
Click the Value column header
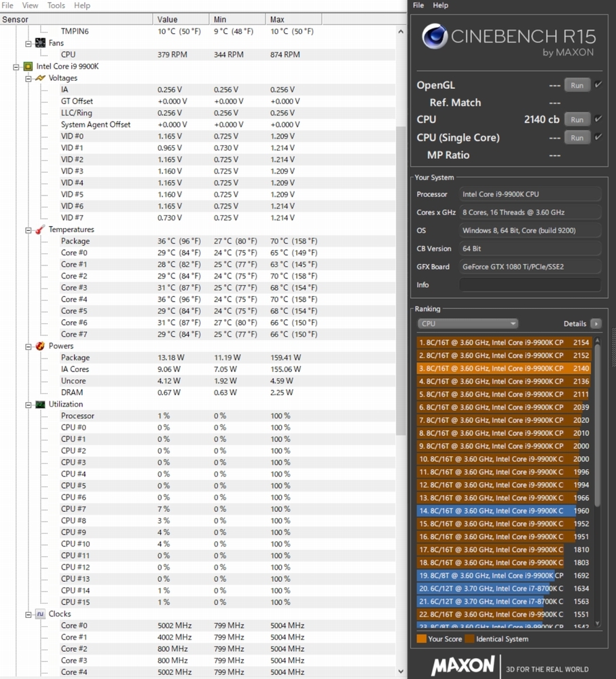pyautogui.click(x=181, y=19)
